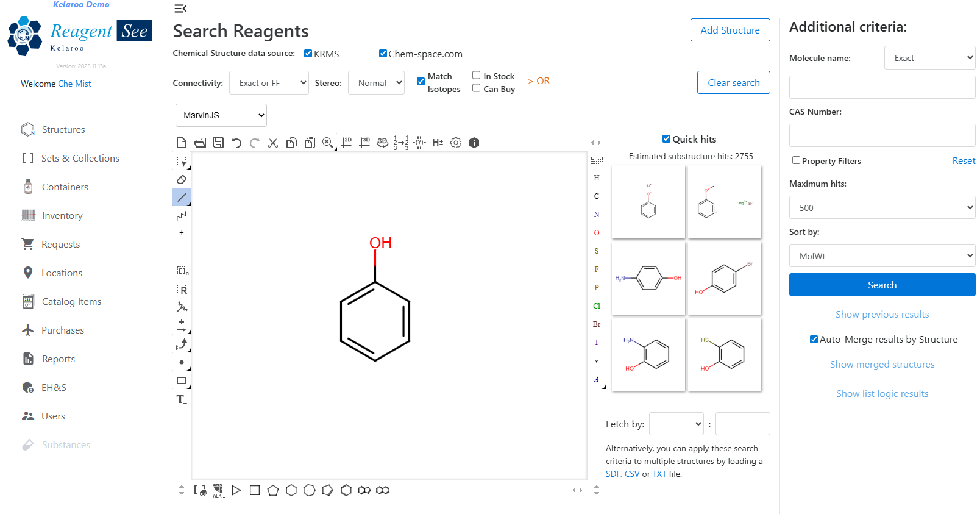Choose the cyclopentane ring template

tap(273, 490)
